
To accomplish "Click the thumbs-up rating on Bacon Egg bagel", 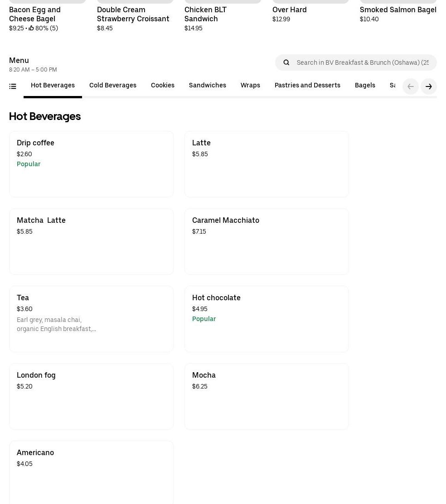I will coord(31,28).
